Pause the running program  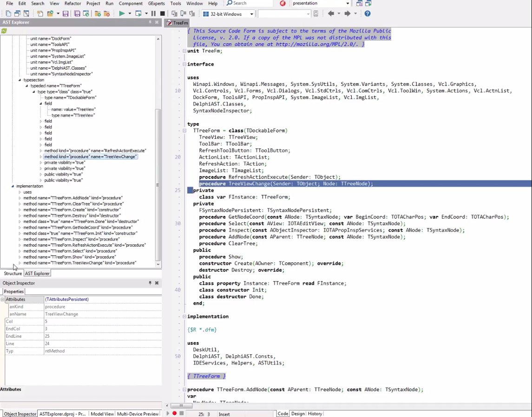pos(153,13)
